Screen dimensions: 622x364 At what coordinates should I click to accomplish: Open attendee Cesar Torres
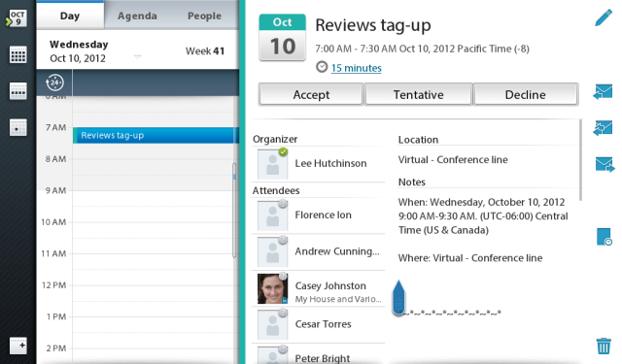[318, 324]
